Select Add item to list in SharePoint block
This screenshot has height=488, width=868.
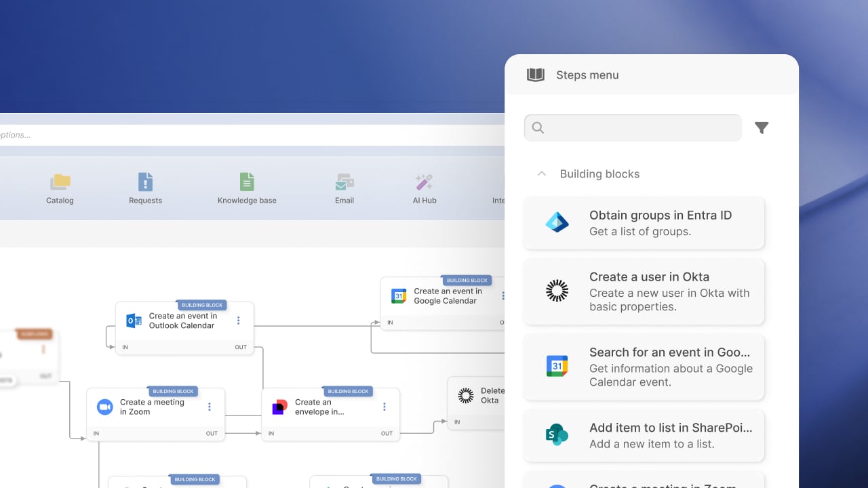(644, 435)
